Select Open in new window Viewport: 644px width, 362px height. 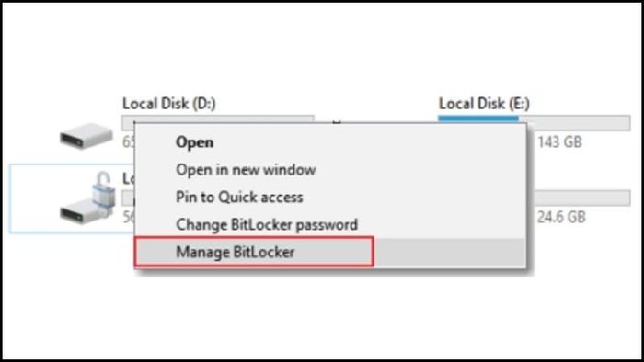[246, 170]
